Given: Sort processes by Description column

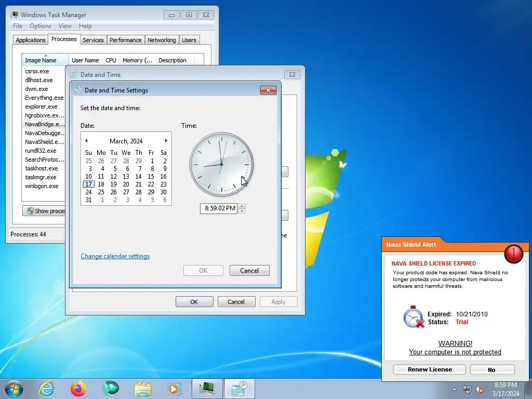Looking at the screenshot, I should [175, 60].
